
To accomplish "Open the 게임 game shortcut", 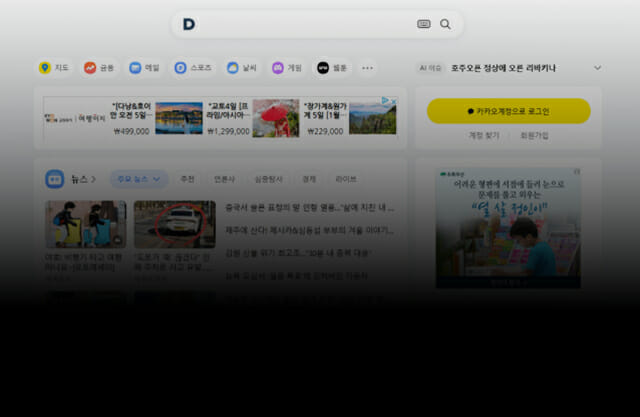I will point(286,68).
